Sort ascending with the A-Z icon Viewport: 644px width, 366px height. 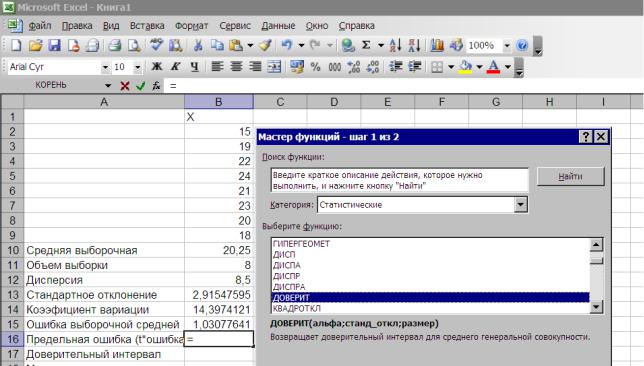pyautogui.click(x=395, y=45)
